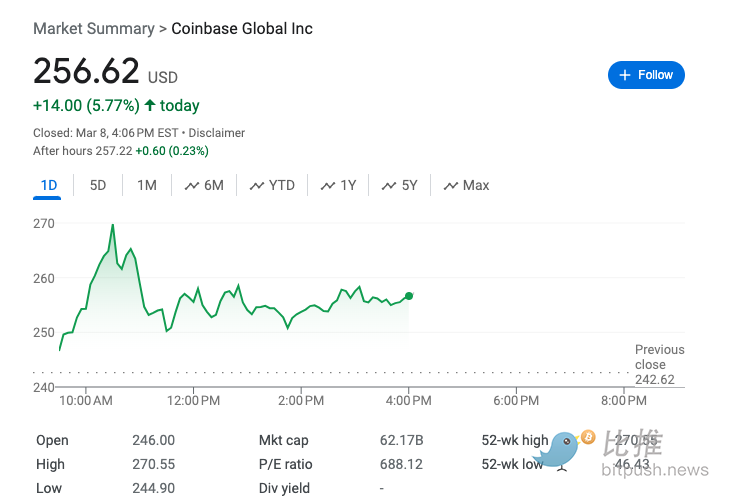This screenshot has height=497, width=729.
Task: Select the 1D time range tab
Action: 48,185
